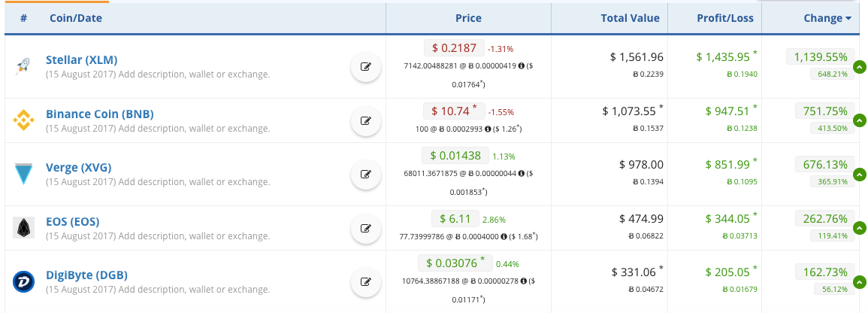Click the Verge triangle logo
Screen dimensions: 868x313
(24, 174)
